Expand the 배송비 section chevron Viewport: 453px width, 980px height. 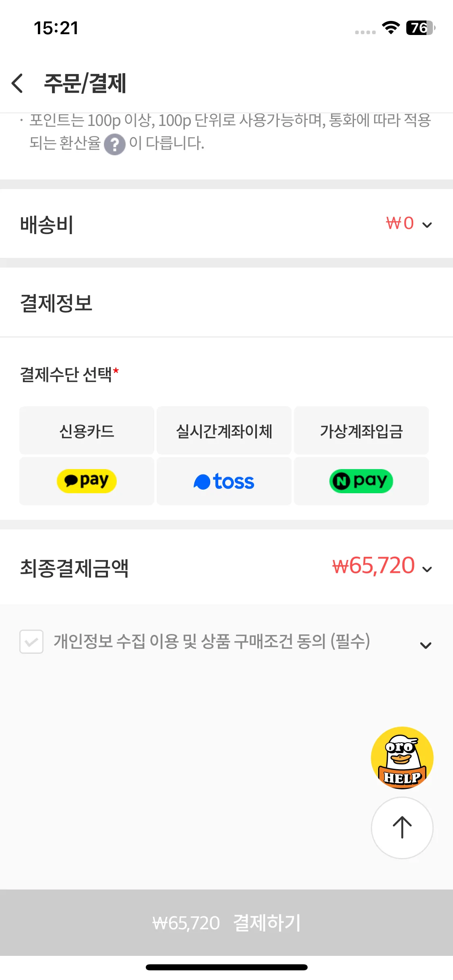pos(427,225)
